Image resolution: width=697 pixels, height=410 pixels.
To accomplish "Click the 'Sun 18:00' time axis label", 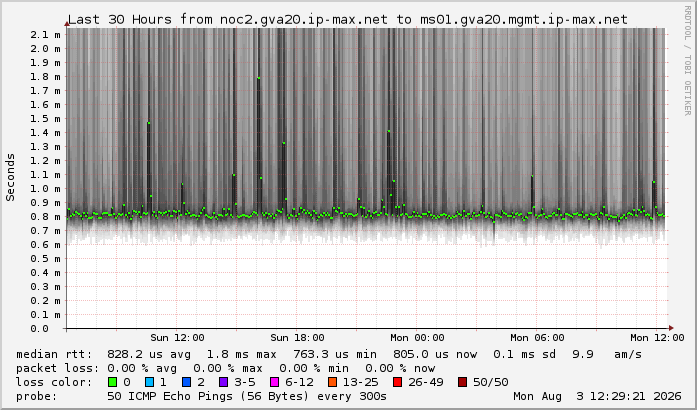I will tap(297, 338).
